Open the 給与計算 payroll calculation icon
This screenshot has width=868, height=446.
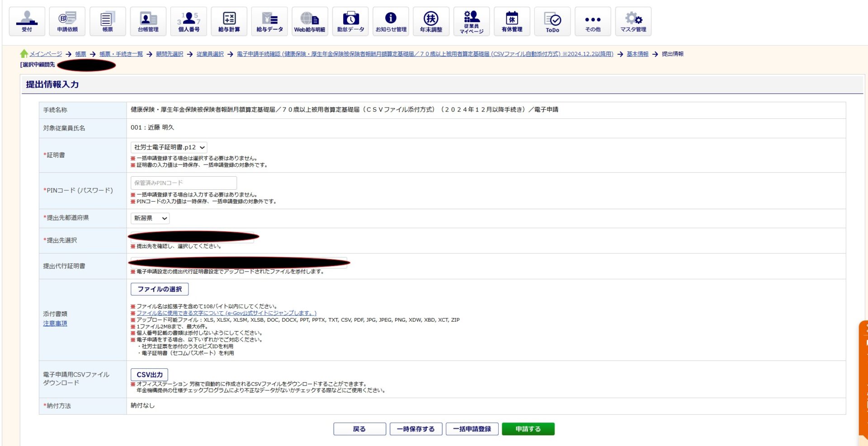(x=229, y=21)
